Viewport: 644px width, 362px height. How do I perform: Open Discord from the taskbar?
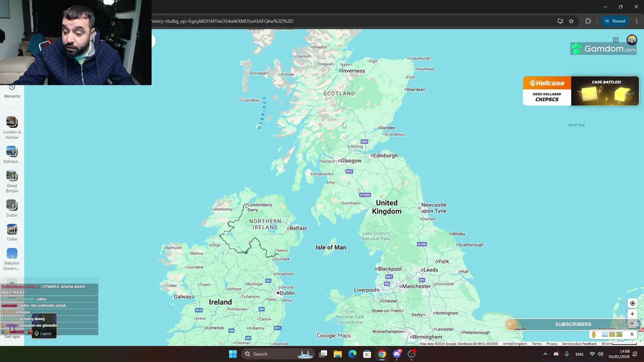[x=397, y=354]
